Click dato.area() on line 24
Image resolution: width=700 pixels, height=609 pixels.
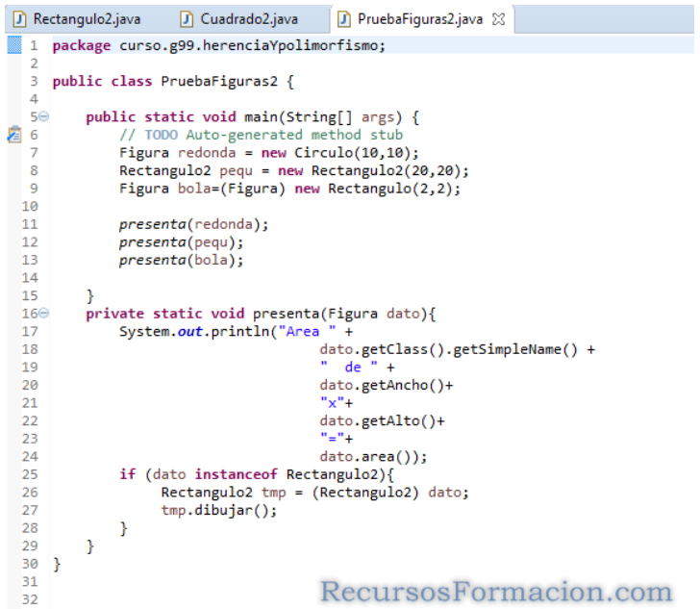365,457
